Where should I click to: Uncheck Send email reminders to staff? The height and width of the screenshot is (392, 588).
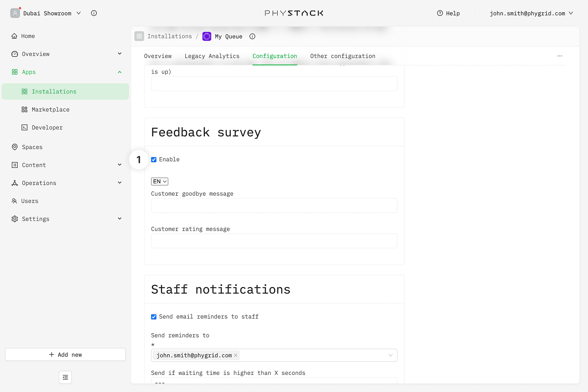[x=154, y=317]
